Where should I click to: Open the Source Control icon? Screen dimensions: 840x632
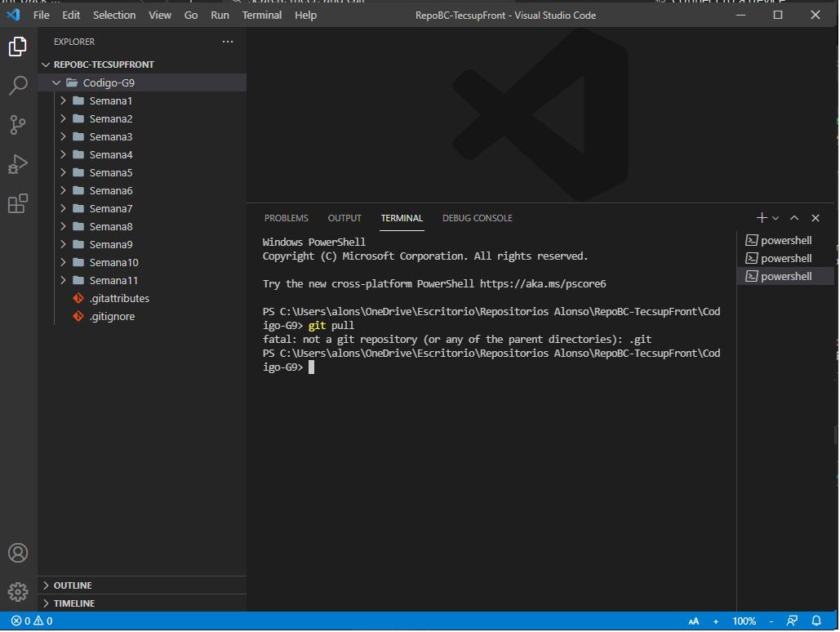coord(17,125)
